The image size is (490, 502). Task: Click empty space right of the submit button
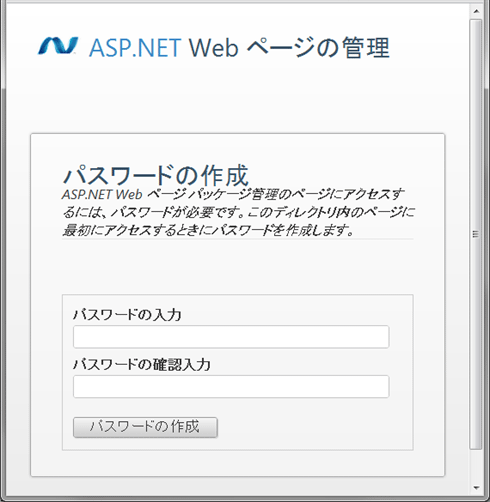[x=313, y=427]
